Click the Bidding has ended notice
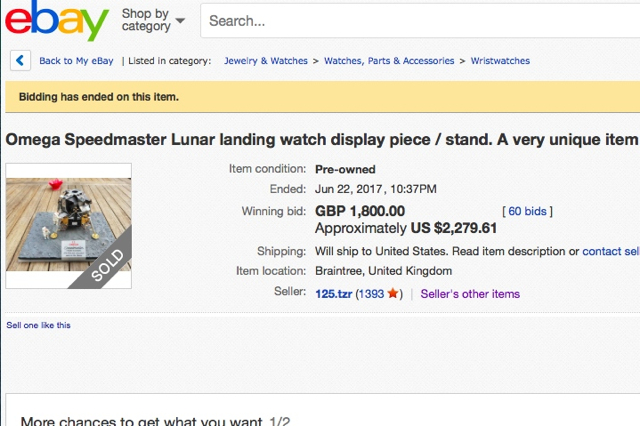 point(98,97)
